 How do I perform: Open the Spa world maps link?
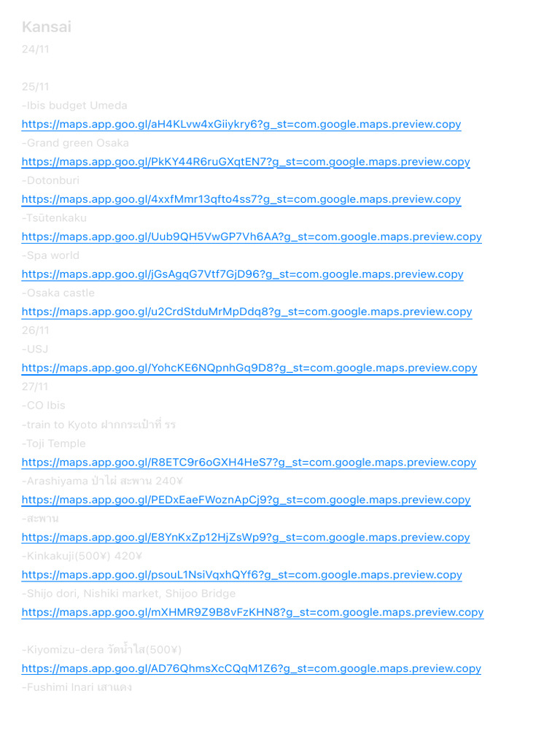click(x=242, y=274)
